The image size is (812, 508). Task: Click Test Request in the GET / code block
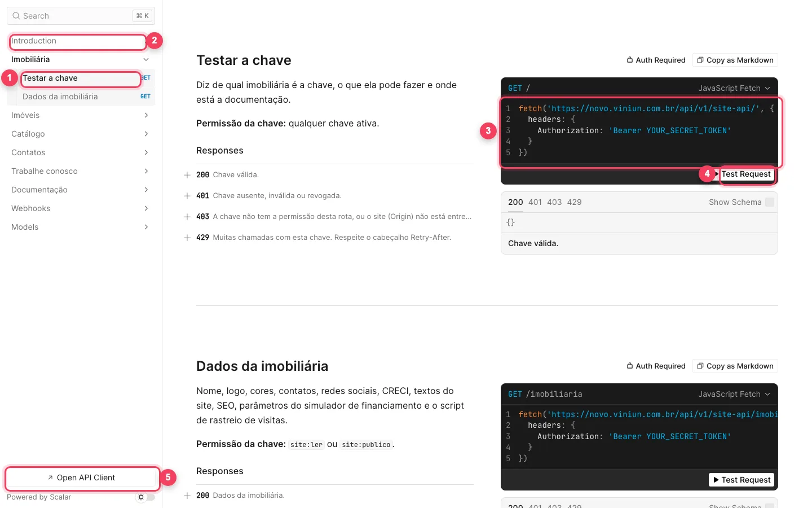[742, 174]
